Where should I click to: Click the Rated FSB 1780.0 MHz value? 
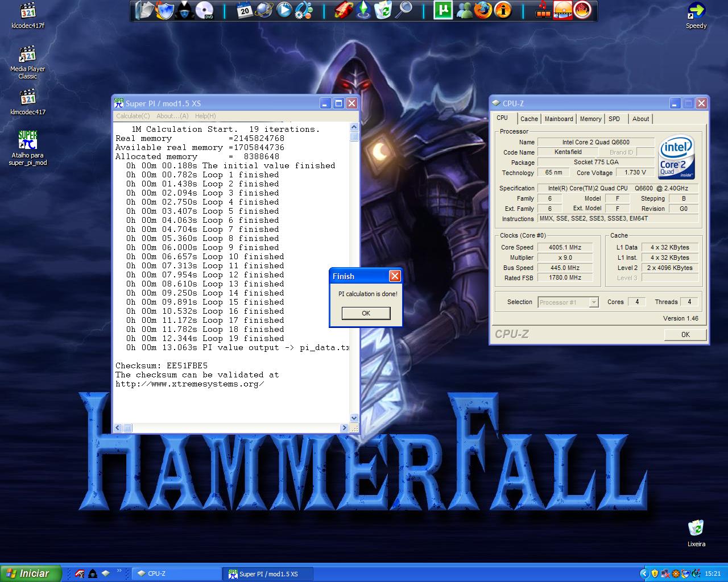[565, 278]
